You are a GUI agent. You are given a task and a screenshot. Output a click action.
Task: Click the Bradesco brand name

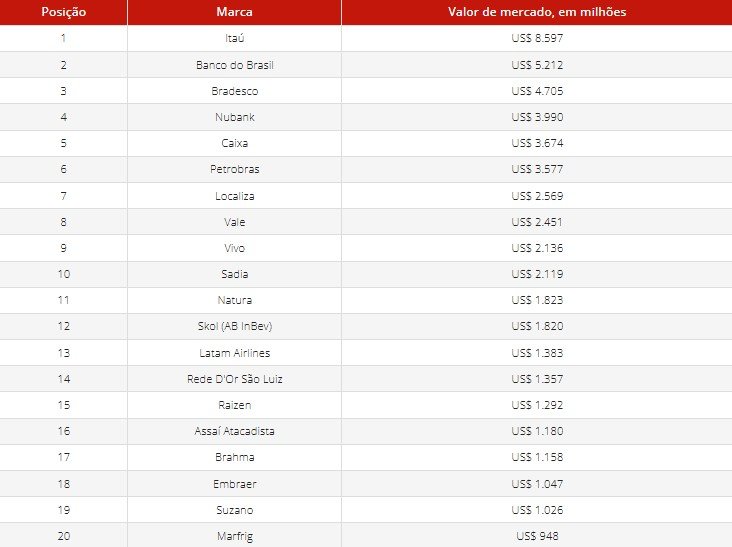pyautogui.click(x=234, y=91)
